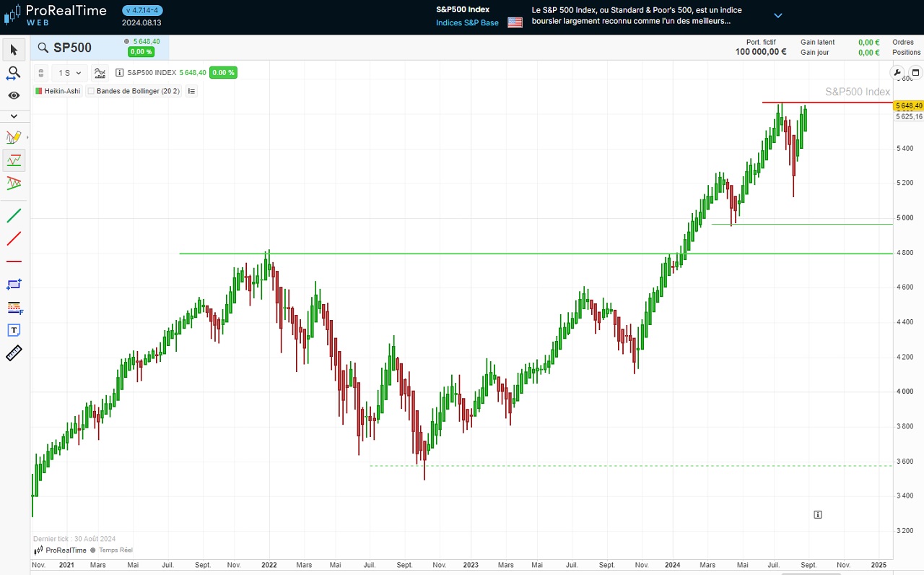Click the Temps Réel status indicator
The height and width of the screenshot is (575, 924).
pyautogui.click(x=111, y=550)
